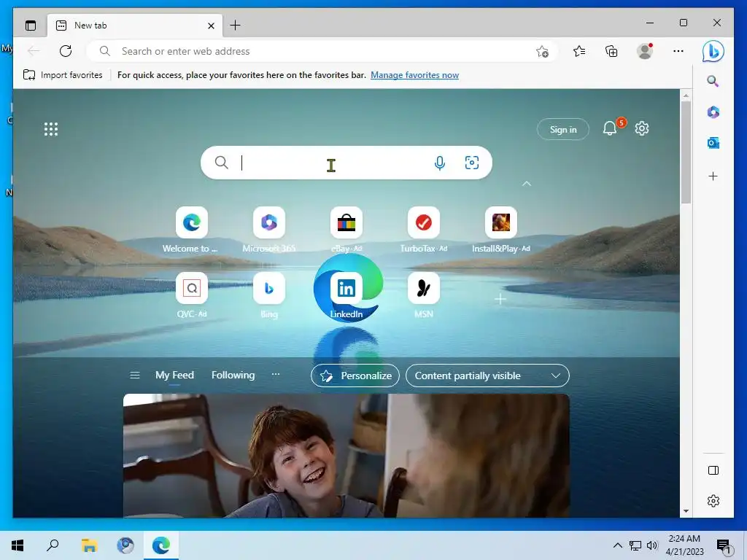The width and height of the screenshot is (747, 560).
Task: Open the profile avatar icon
Action: pos(645,51)
